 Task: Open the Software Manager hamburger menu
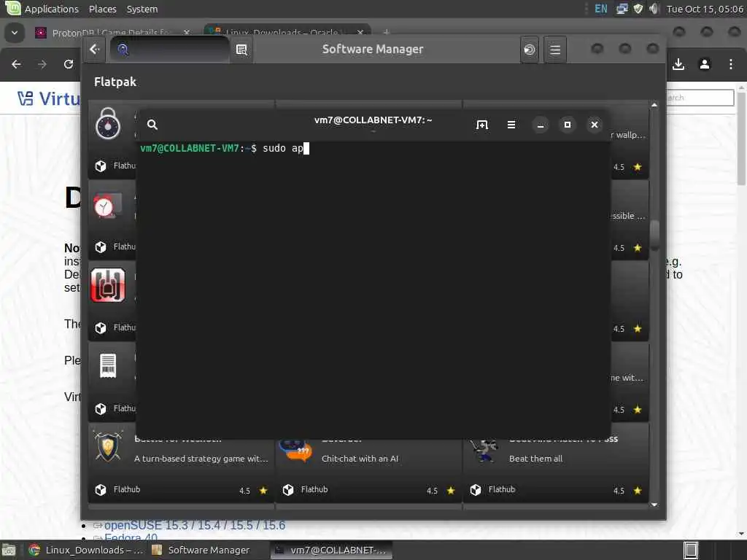click(x=555, y=50)
